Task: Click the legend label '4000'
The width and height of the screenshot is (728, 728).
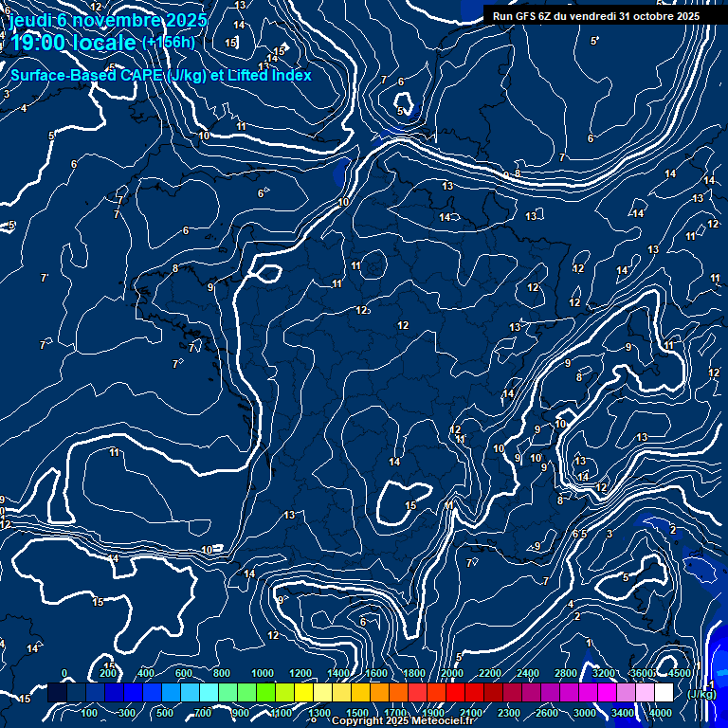Action: tap(661, 713)
